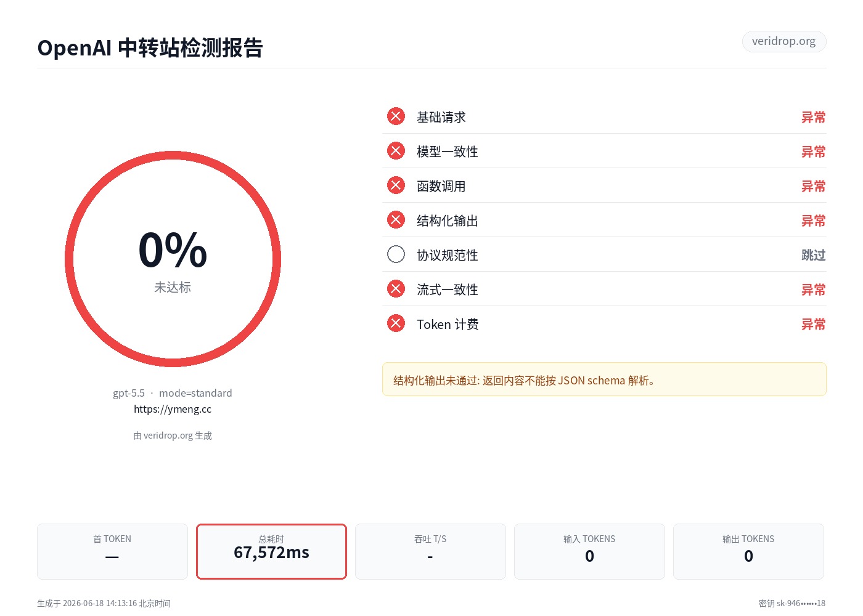Click the 异常 status on 基础请求 row
Image resolution: width=863 pixels, height=616 pixels.
tap(813, 117)
